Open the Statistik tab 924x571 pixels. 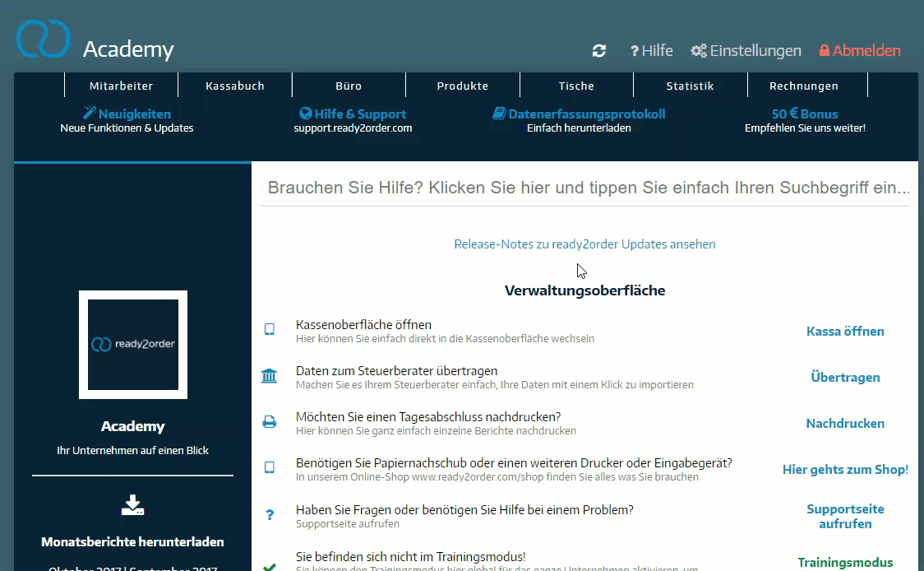click(690, 86)
